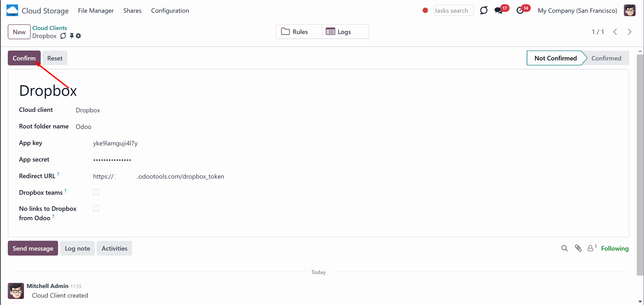The width and height of the screenshot is (644, 305).
Task: Go to the next record arrow
Action: point(630,32)
